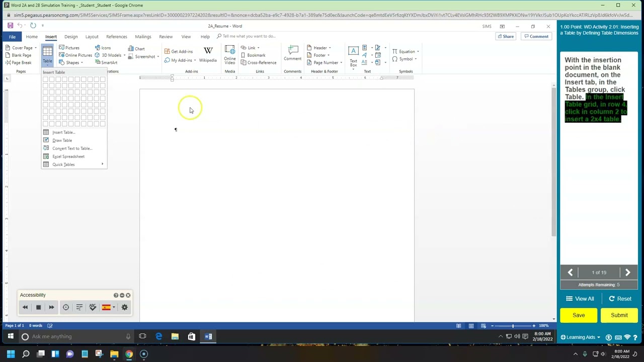Switch to the Home ribbon tab

[32, 37]
